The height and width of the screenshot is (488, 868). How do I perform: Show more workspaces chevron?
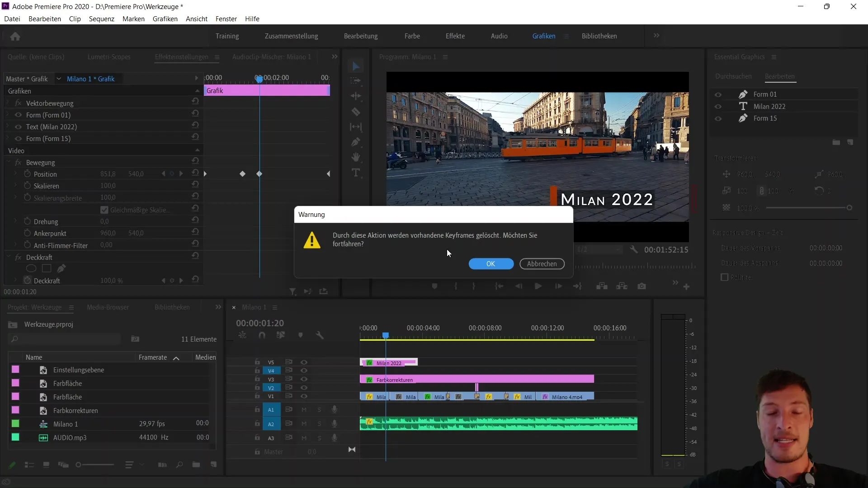[x=656, y=36]
